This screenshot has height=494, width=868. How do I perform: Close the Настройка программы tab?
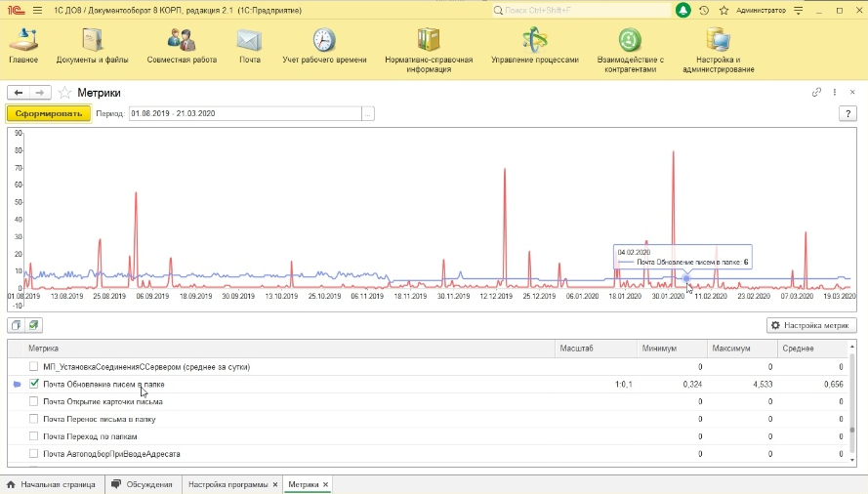pos(275,484)
